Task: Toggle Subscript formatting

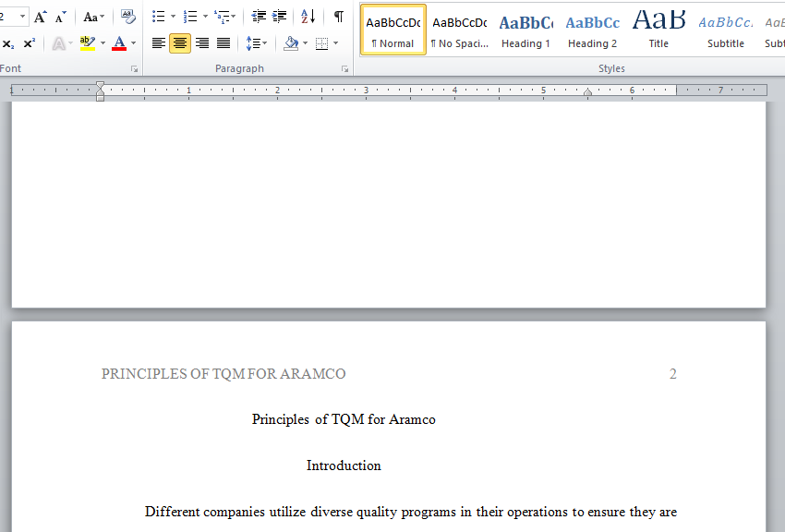Action: point(8,44)
